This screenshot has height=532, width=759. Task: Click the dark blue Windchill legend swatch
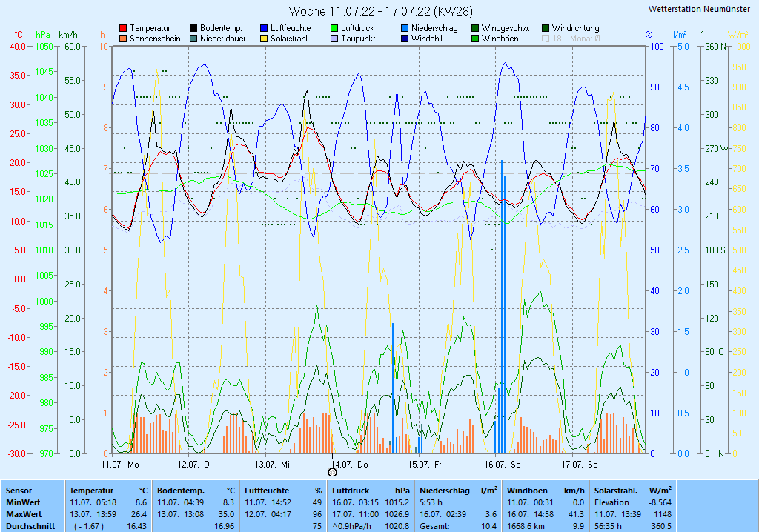click(x=405, y=39)
